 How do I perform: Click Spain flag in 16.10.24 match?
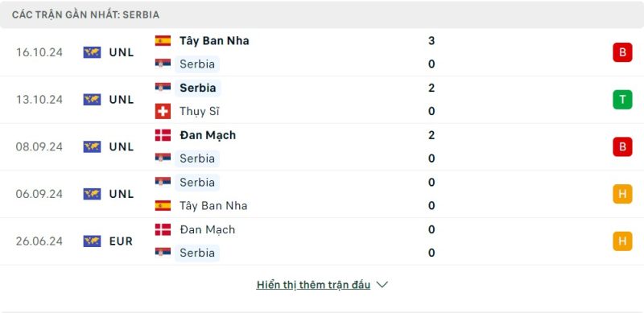tap(163, 41)
